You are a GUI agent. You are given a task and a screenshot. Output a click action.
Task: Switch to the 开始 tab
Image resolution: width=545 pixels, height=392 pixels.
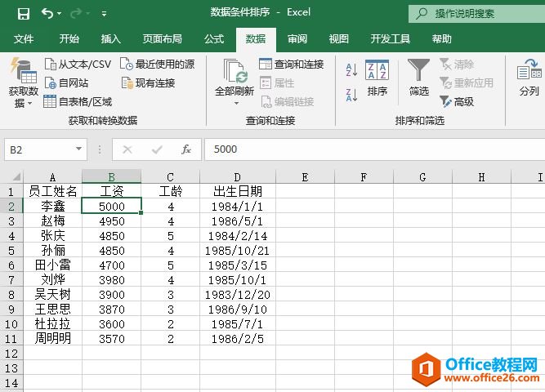click(x=69, y=39)
